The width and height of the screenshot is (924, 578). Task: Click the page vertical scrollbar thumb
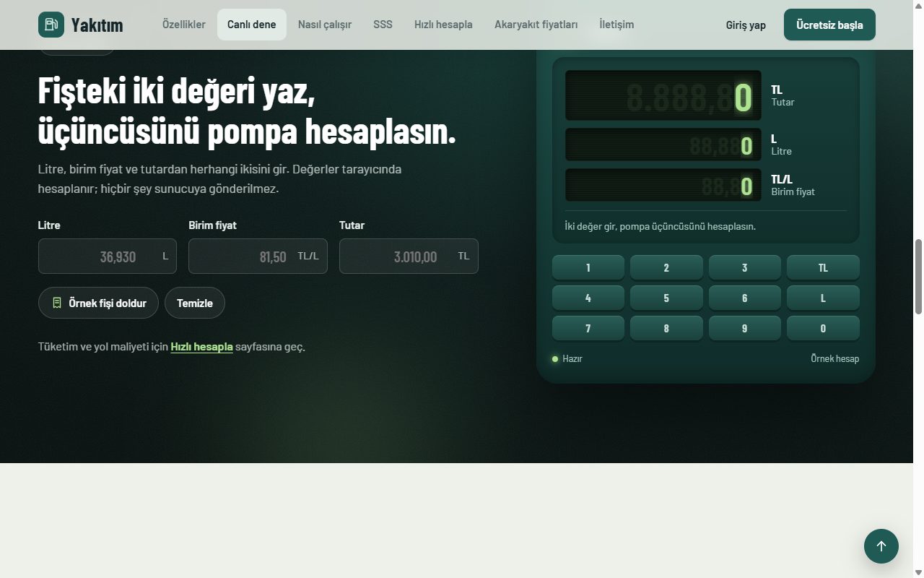pos(918,276)
